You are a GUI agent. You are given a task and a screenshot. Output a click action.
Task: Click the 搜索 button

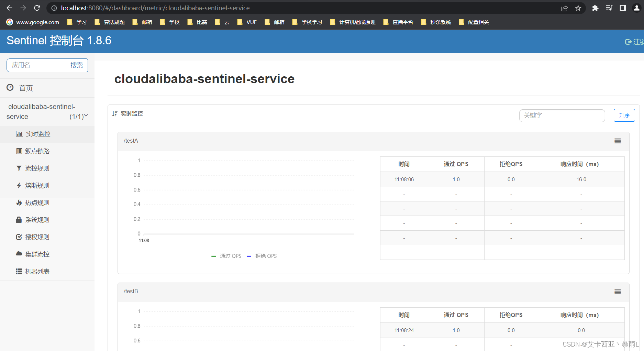click(76, 65)
